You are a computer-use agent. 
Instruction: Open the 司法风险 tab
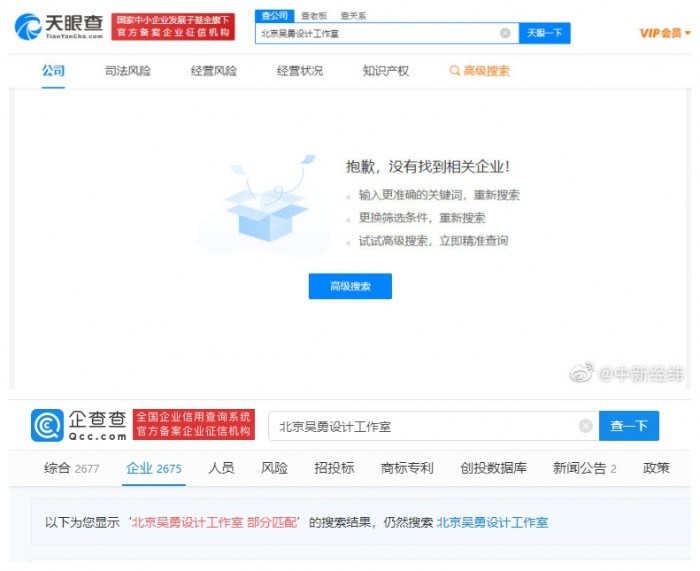(128, 71)
